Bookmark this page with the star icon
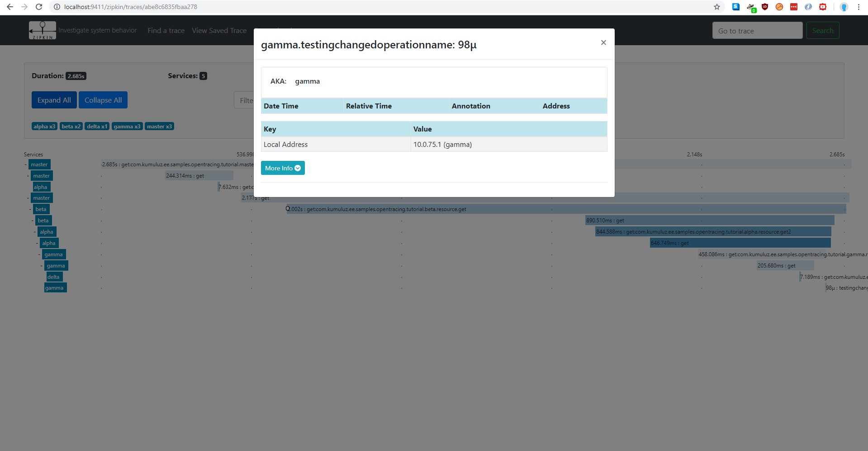The height and width of the screenshot is (451, 868). [x=717, y=7]
